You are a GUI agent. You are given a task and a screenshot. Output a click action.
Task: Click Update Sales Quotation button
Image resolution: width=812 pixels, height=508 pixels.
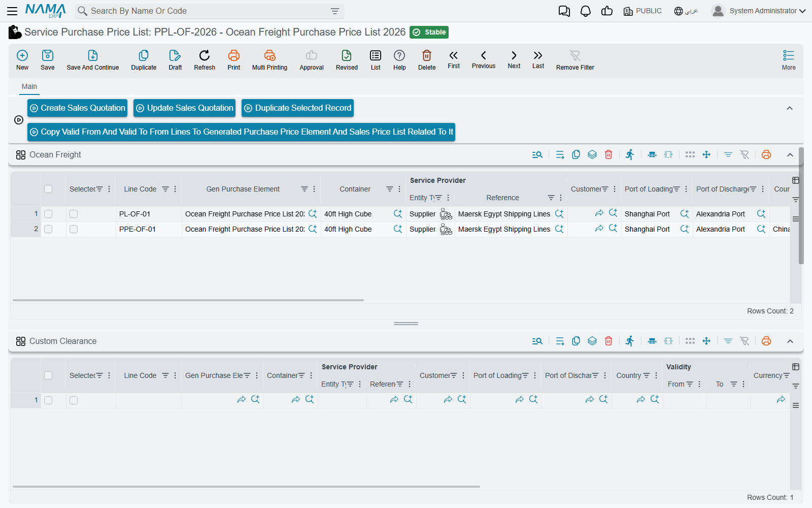[185, 108]
